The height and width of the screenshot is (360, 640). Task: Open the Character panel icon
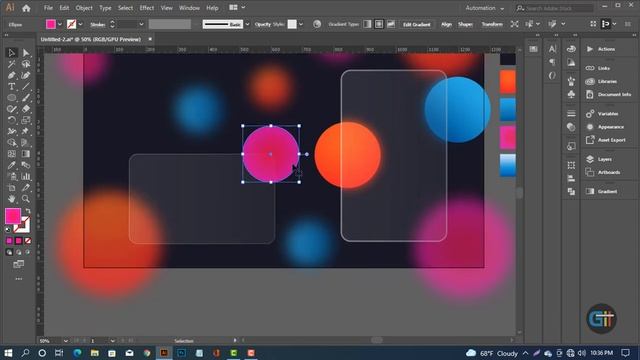tap(552, 49)
